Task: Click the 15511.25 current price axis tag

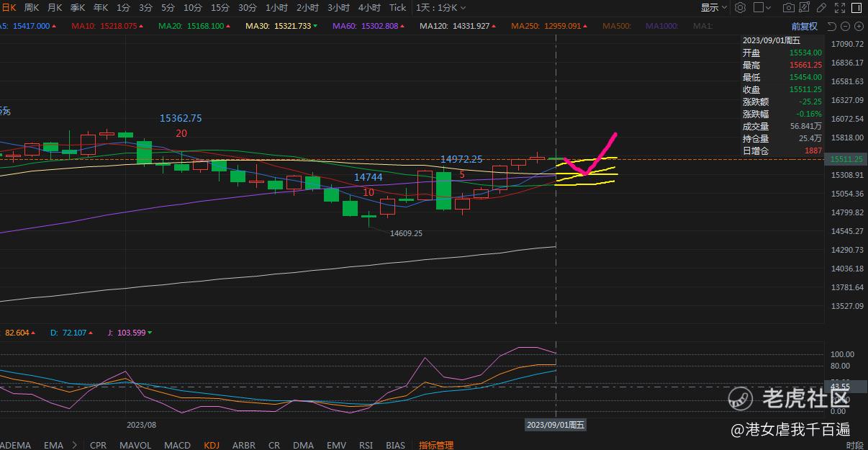Action: [x=846, y=159]
